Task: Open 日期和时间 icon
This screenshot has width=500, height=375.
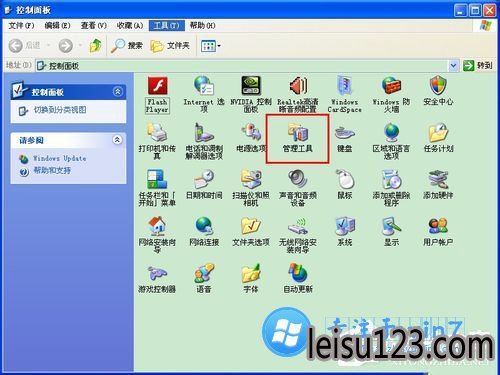Action: coord(204,179)
